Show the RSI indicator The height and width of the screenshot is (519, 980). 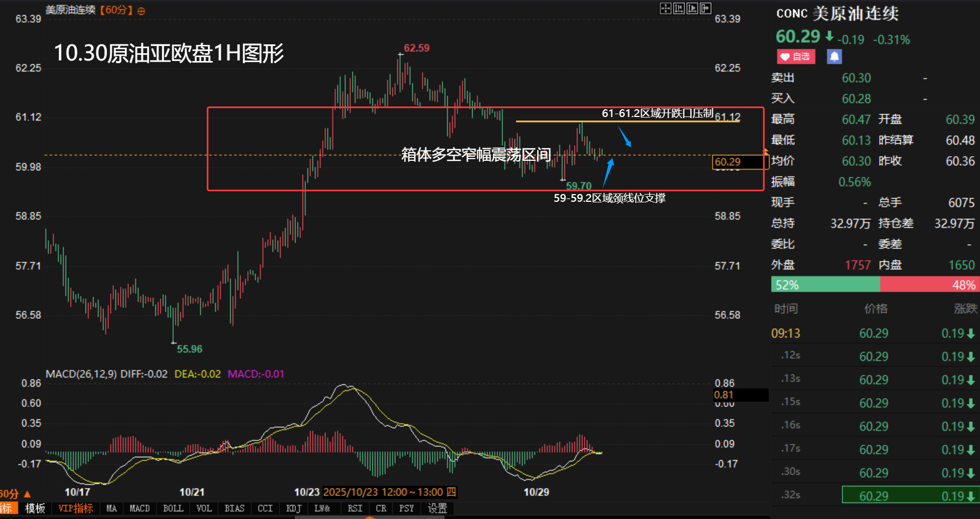[355, 508]
